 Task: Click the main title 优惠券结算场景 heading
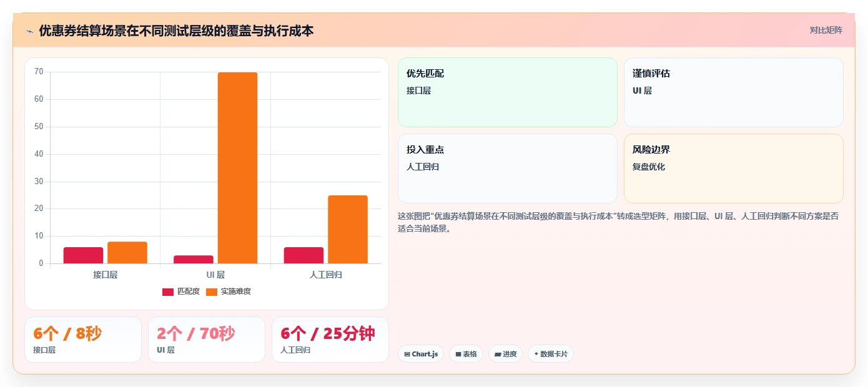pos(176,31)
